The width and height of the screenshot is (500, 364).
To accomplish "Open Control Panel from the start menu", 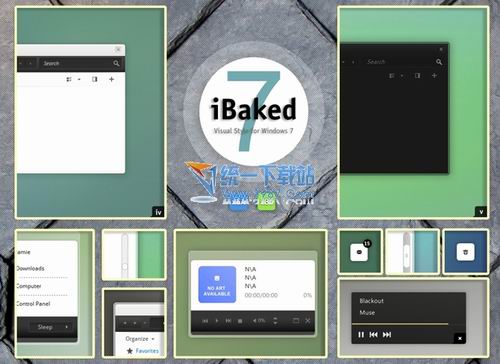I will (x=33, y=304).
